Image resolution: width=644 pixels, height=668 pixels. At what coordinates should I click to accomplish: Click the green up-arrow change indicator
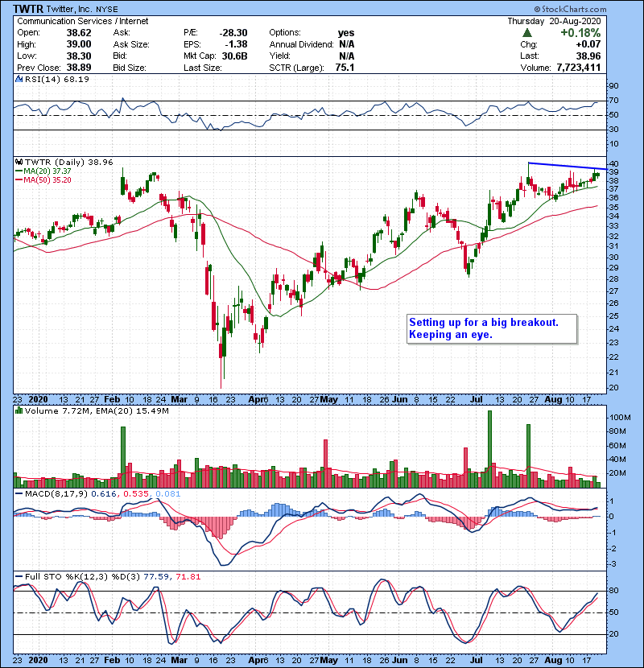point(526,33)
